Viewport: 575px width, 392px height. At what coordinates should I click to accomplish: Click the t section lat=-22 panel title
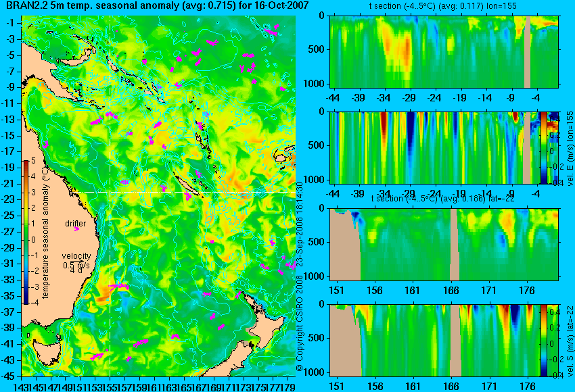pos(442,199)
